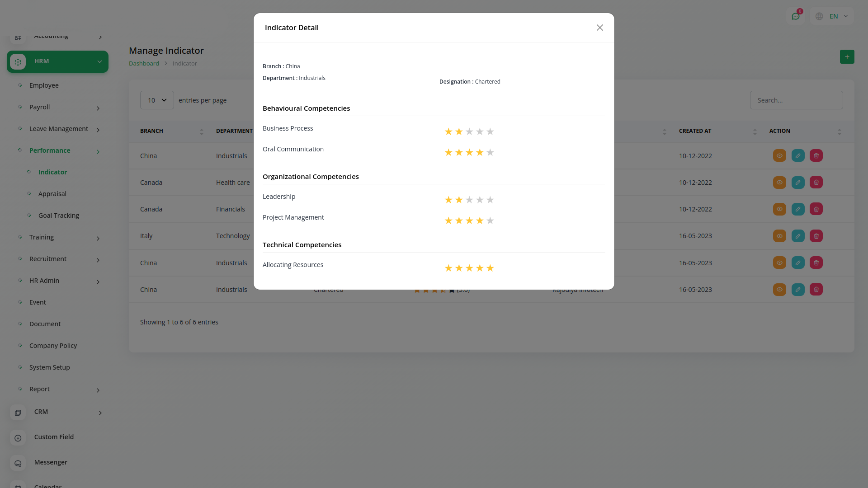Click the third star for Leadership
The height and width of the screenshot is (488, 868).
coord(469,200)
